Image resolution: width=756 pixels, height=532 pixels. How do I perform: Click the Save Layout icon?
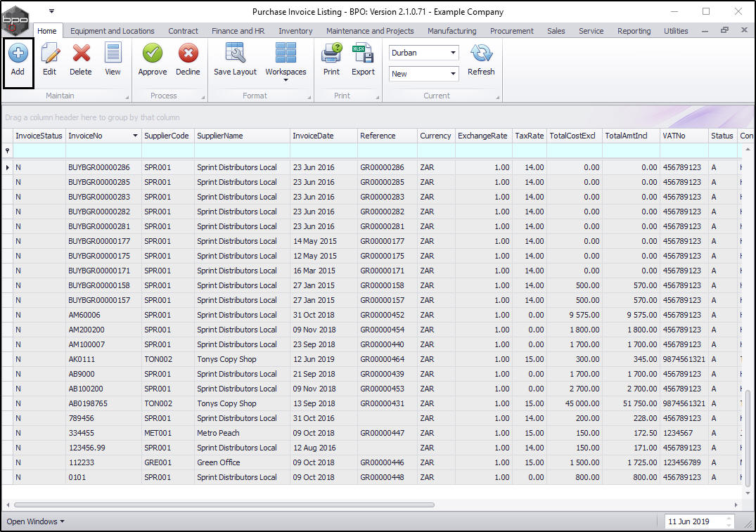pyautogui.click(x=235, y=53)
